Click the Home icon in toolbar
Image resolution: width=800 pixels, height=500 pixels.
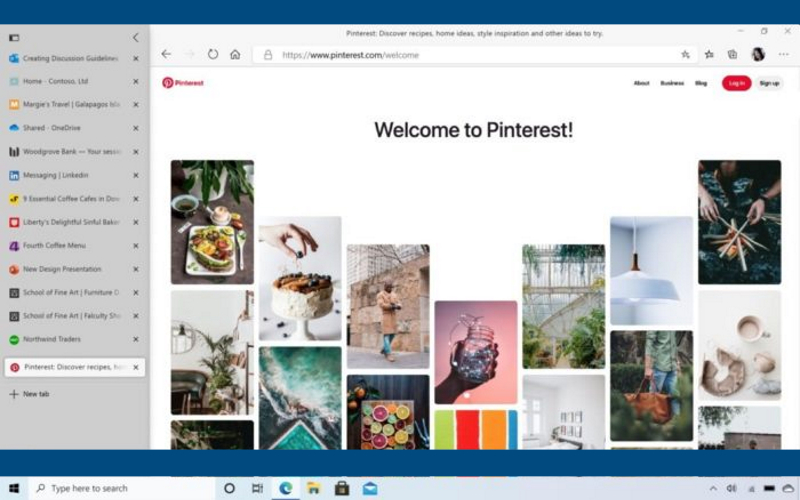[x=235, y=54]
